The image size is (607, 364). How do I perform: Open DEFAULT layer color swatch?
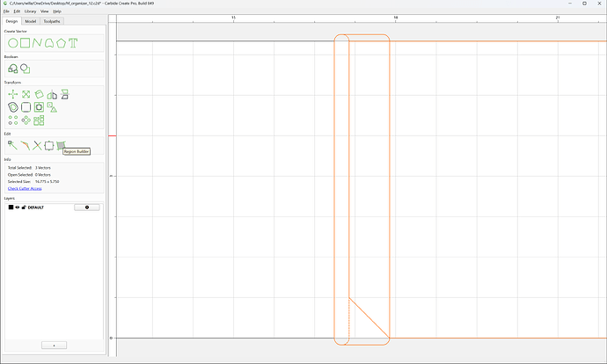tap(11, 207)
